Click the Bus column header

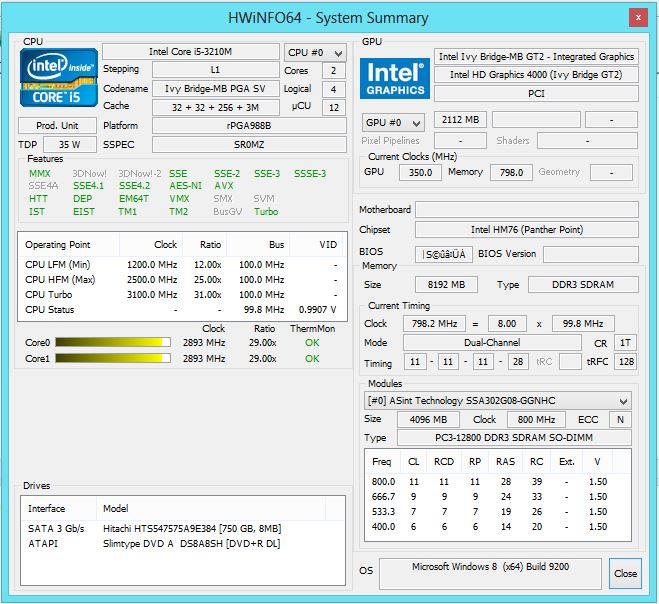point(258,245)
